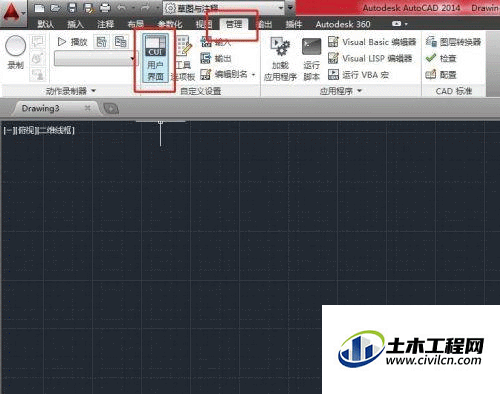Open 图层转换器 layer translator
The width and height of the screenshot is (500, 394).
(x=453, y=42)
